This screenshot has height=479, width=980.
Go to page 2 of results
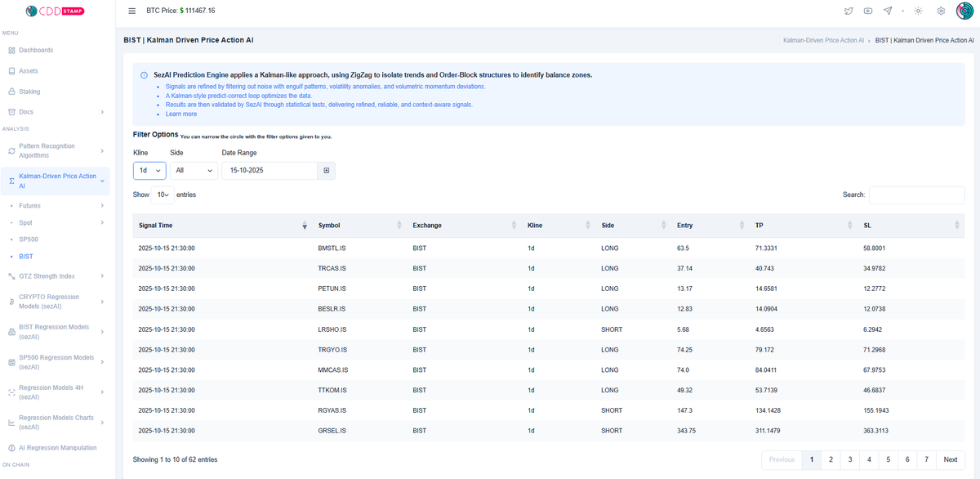coord(831,459)
